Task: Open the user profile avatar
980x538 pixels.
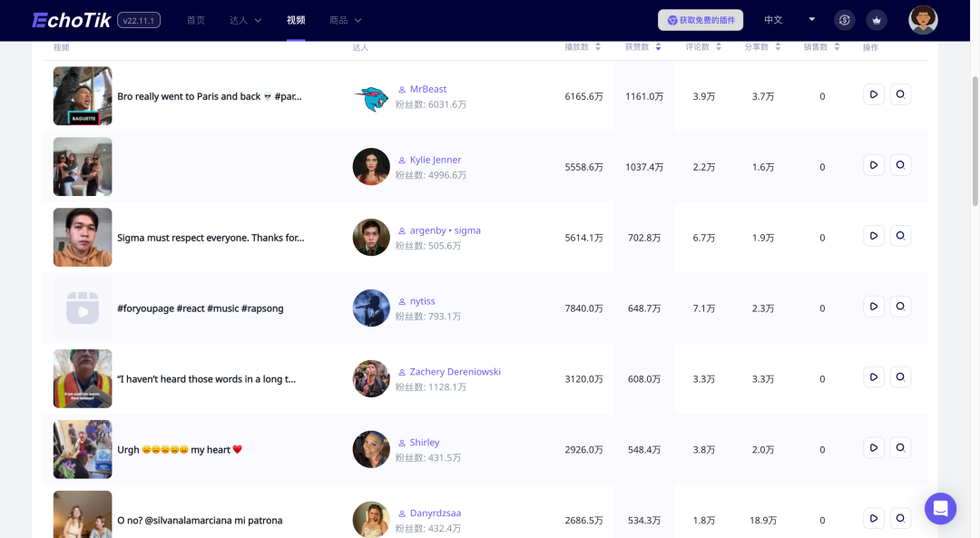Action: (x=923, y=20)
